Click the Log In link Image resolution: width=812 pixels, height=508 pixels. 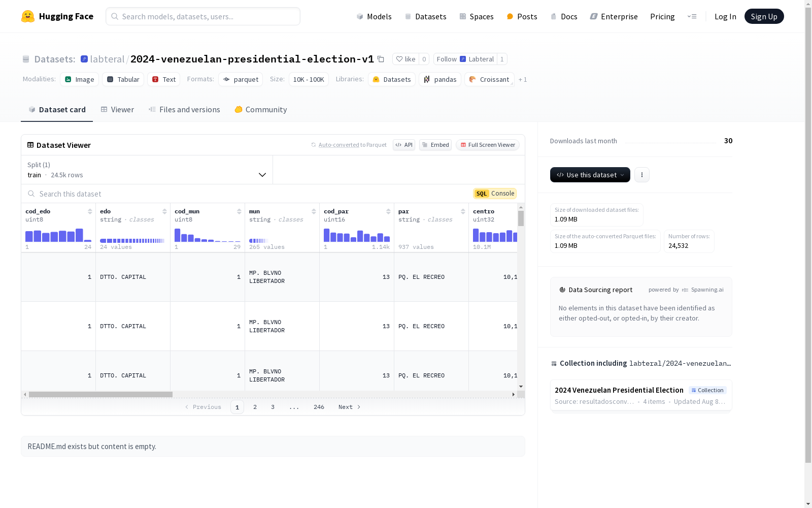pos(725,16)
